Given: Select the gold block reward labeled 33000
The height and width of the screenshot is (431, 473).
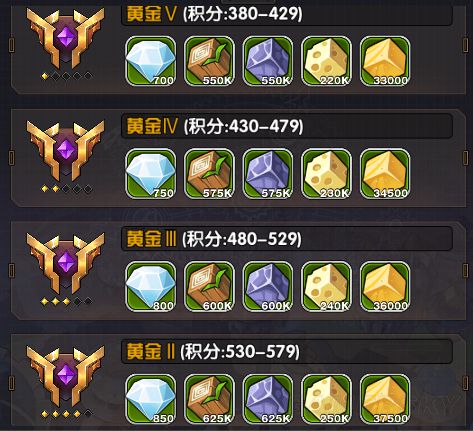Looking at the screenshot, I should tap(385, 61).
